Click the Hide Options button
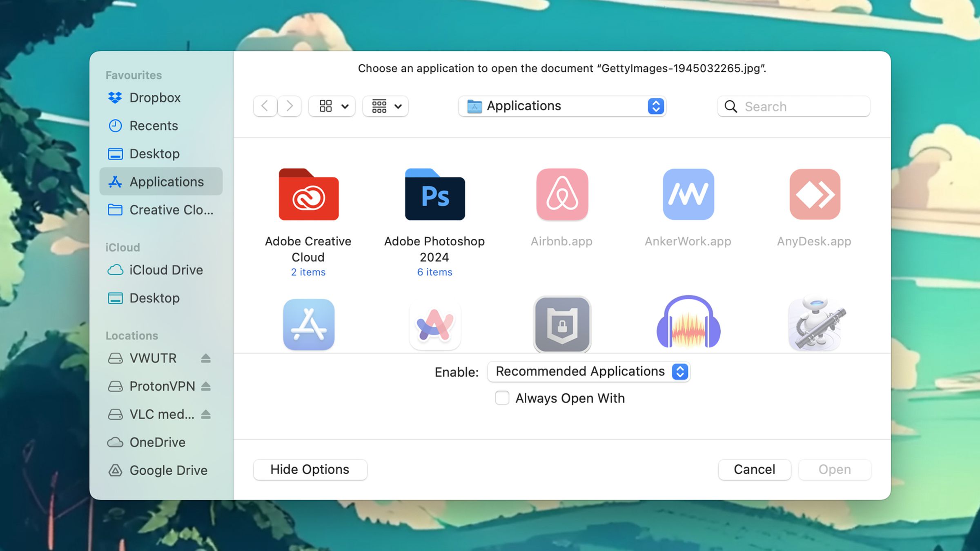Screen dimensions: 980x551 tap(310, 469)
